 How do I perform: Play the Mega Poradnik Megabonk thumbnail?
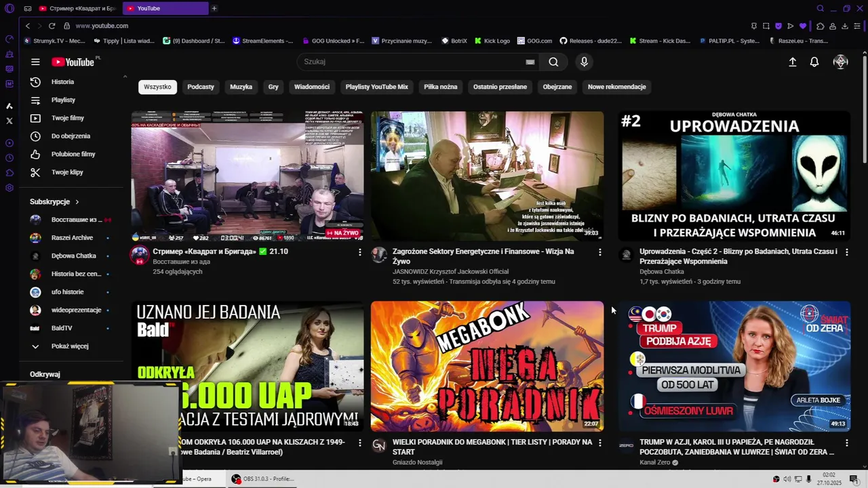pos(487,366)
